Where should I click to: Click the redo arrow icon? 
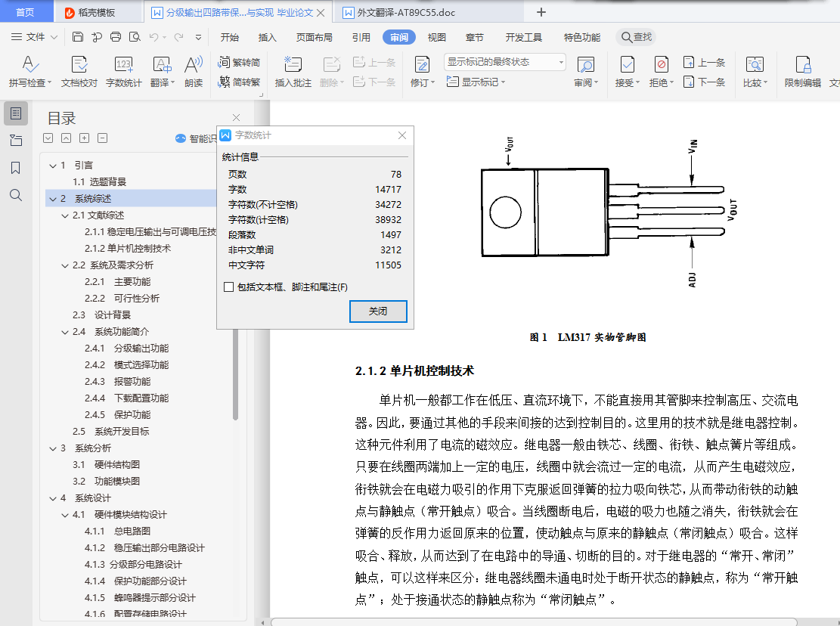coord(179,37)
